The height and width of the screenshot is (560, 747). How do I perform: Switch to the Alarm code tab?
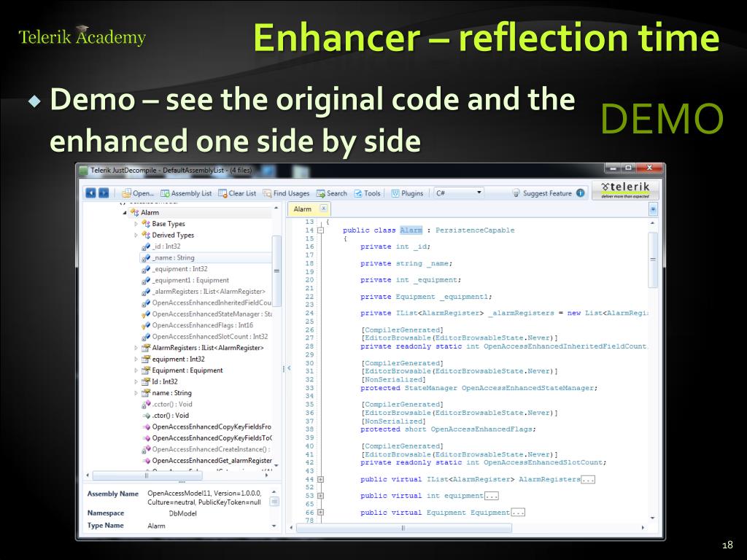303,209
